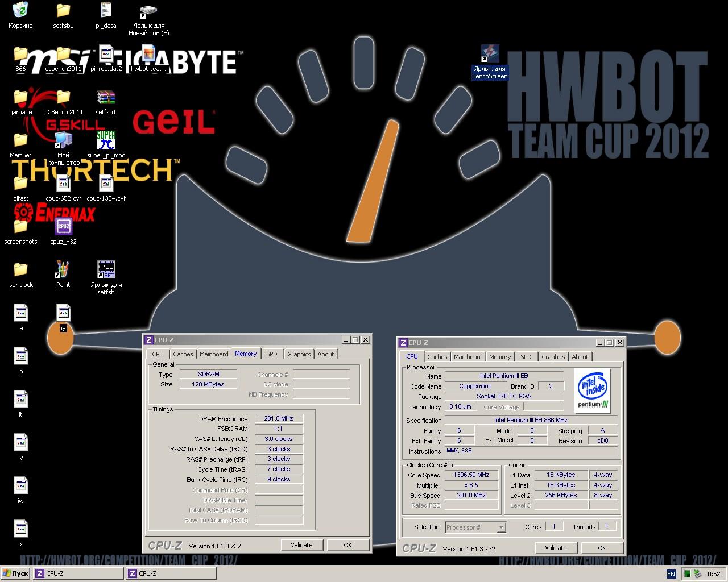Open Mainboard tab in right CPU-Z window
Image resolution: width=728 pixels, height=582 pixels.
(468, 357)
